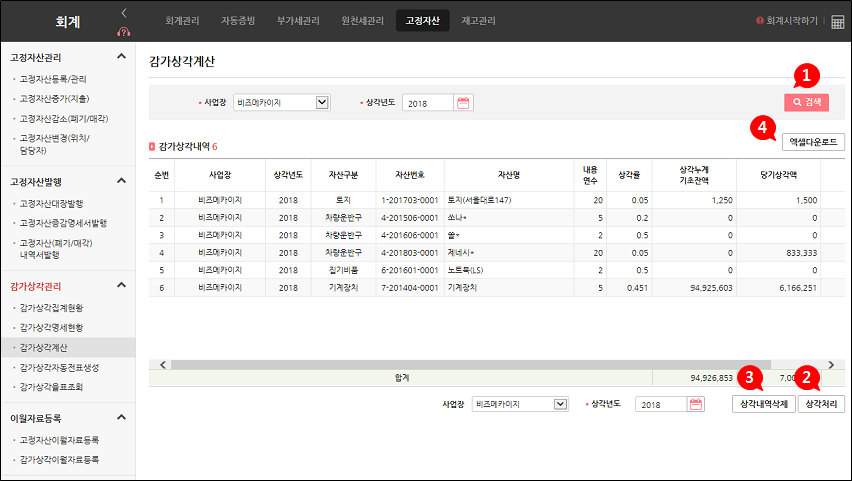Switch to the 자동증빙 tab

coord(237,21)
